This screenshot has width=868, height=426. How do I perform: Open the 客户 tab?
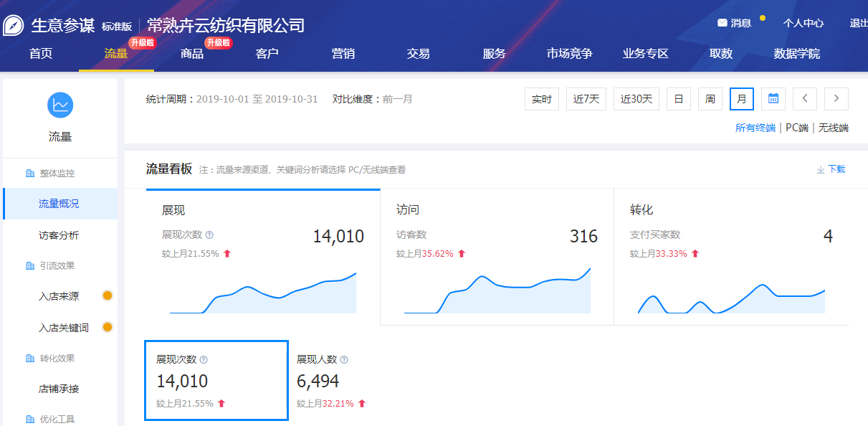[x=267, y=54]
